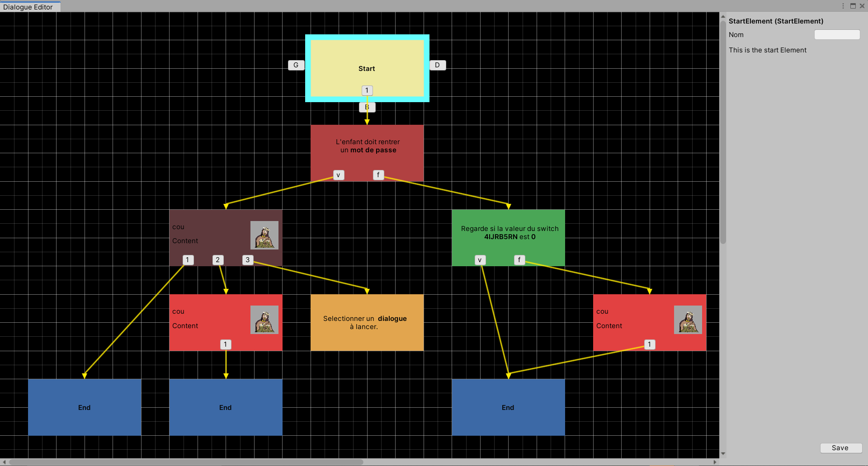
Task: Open the window options menu icon
Action: point(843,6)
